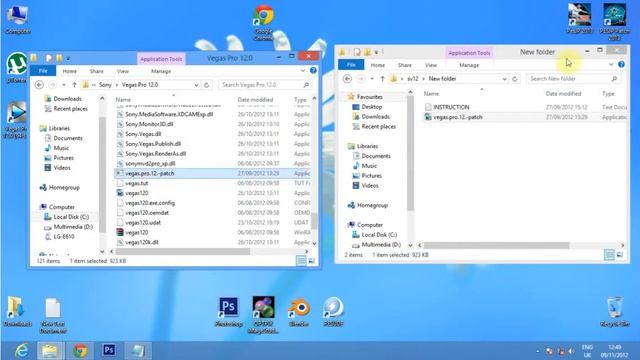Open Share tab in Vegas Pro 12.0 window

point(97,71)
